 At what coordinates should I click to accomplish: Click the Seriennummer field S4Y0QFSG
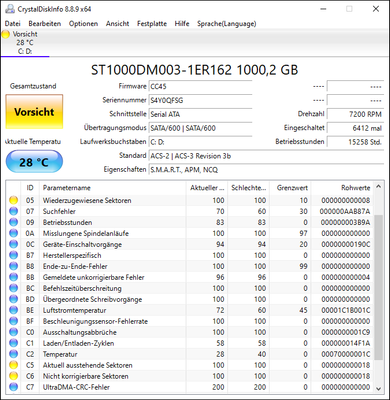[x=200, y=100]
